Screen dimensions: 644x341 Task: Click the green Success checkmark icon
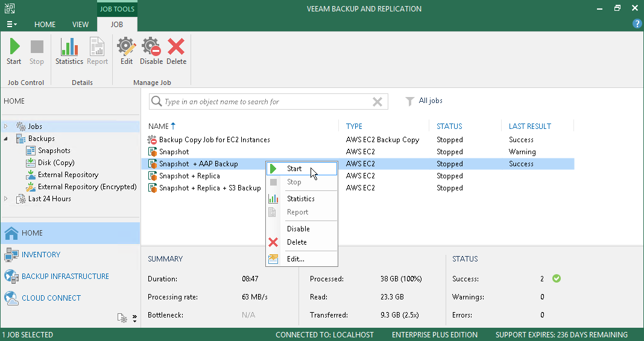557,278
